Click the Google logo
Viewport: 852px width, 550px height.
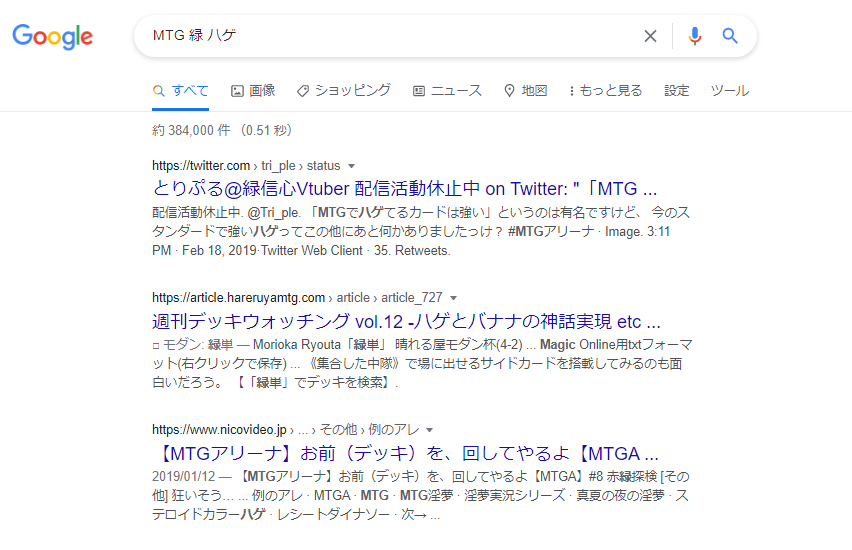[x=53, y=36]
